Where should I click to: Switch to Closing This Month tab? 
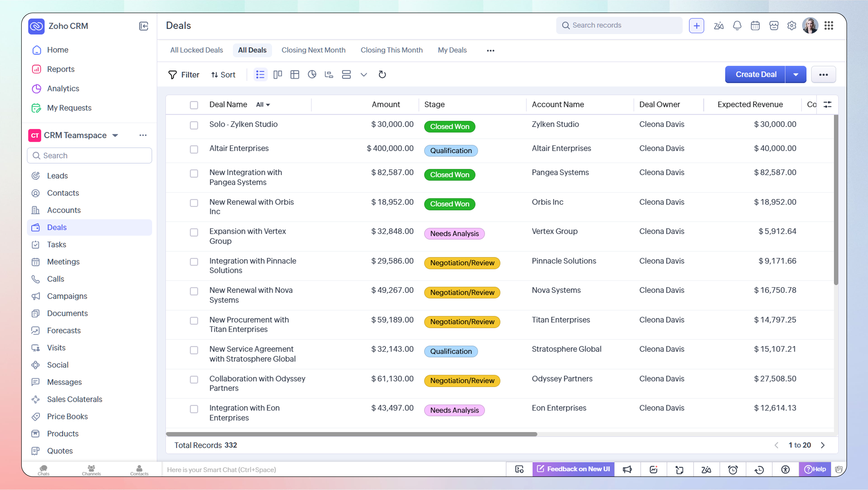tap(391, 50)
